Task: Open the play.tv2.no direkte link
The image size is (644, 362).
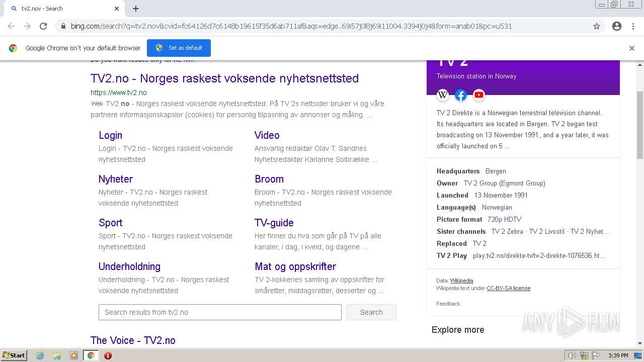Action: pos(539,255)
